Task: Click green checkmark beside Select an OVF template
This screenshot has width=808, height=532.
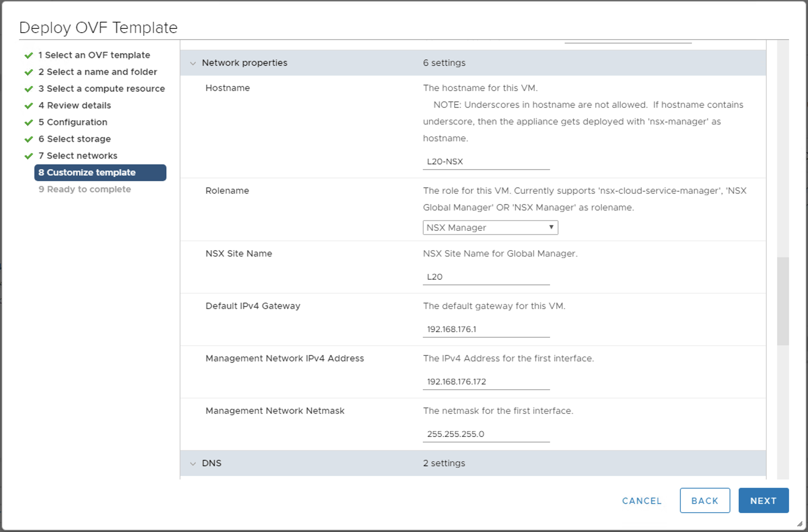Action: point(29,55)
